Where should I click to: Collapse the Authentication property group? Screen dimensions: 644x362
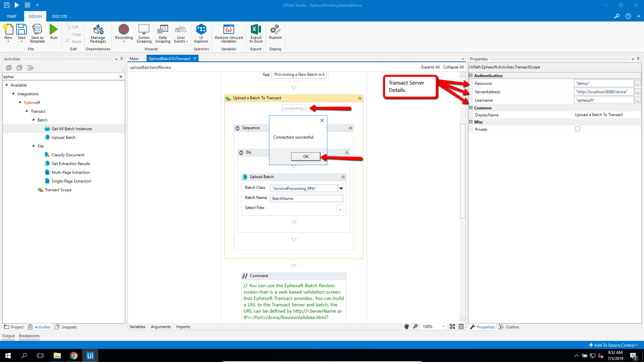(x=471, y=75)
